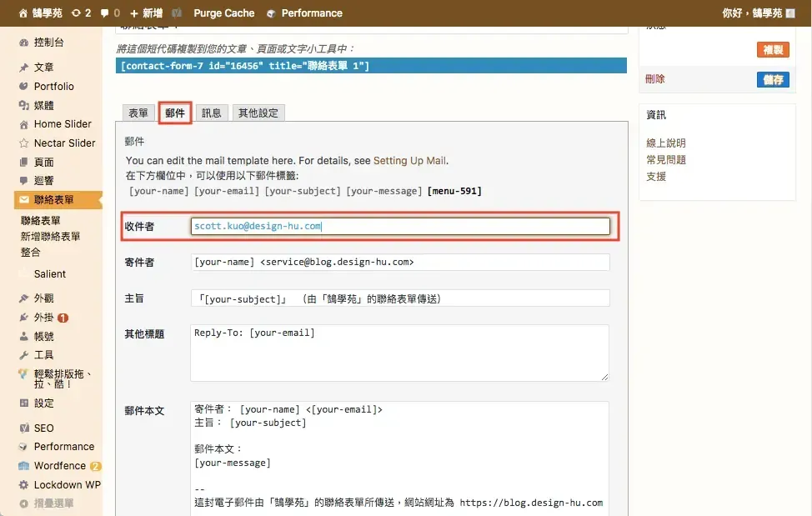Screen dimensions: 812x516
Task: Open the 常見問題 link
Action: 666,160
